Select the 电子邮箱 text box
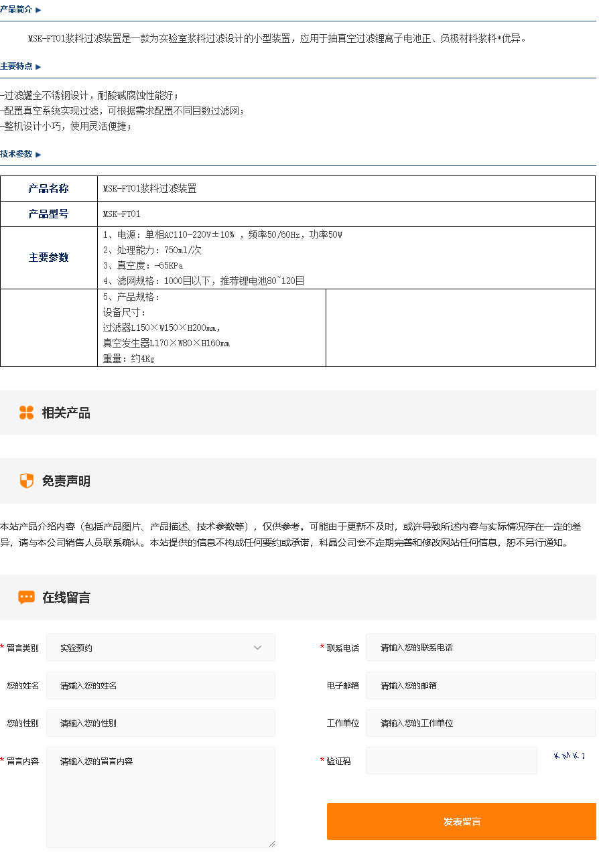The width and height of the screenshot is (599, 868). click(x=480, y=686)
